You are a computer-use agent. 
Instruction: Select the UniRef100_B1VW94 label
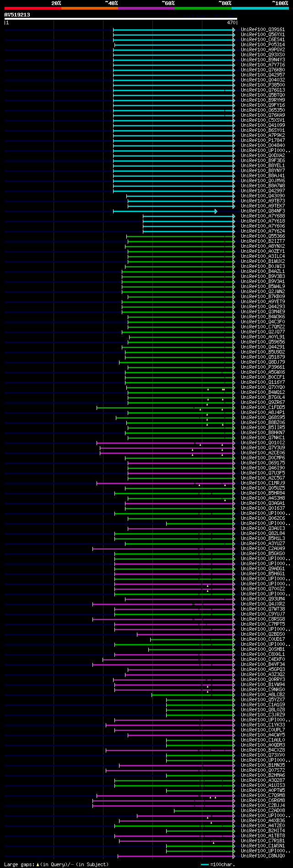pyautogui.click(x=263, y=684)
